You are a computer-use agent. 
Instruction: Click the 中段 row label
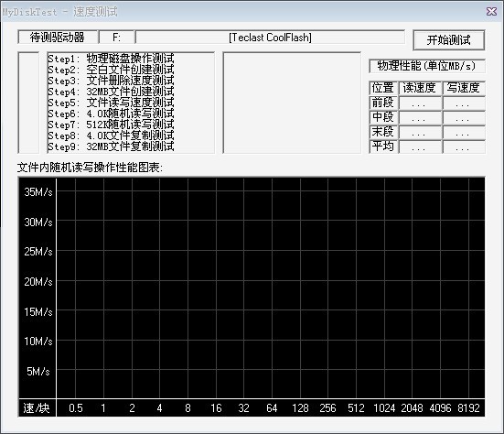pos(383,117)
